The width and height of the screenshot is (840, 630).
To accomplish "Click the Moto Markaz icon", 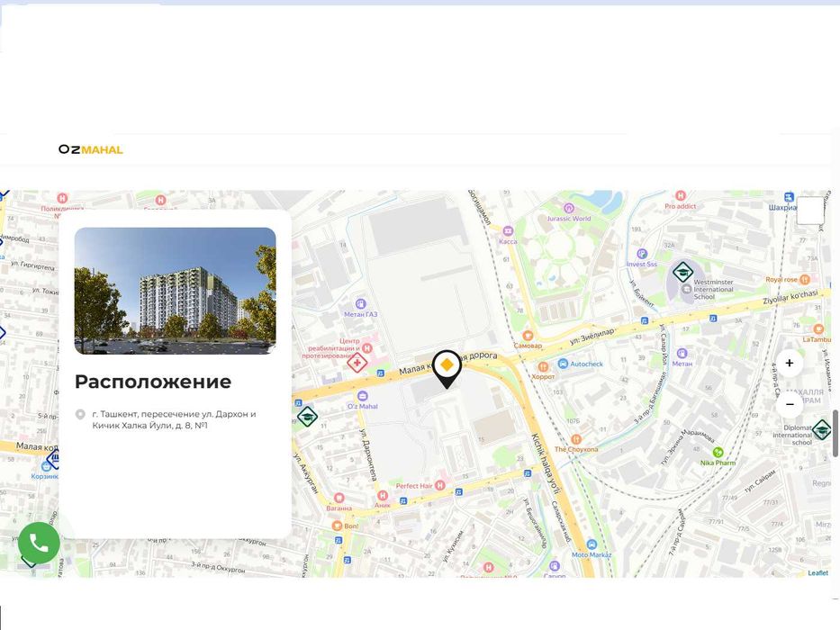I will click(592, 544).
